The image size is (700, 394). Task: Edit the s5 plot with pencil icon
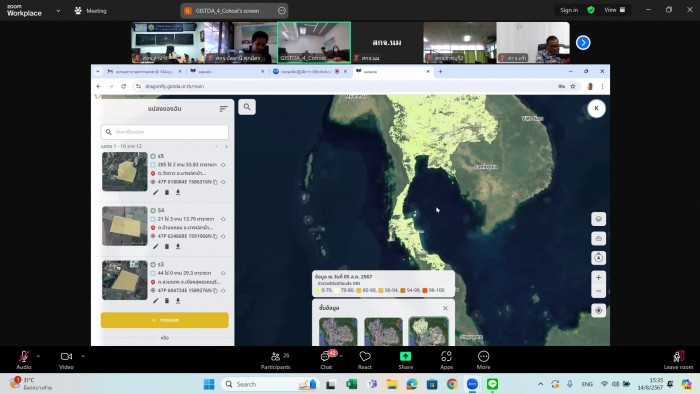pos(155,192)
